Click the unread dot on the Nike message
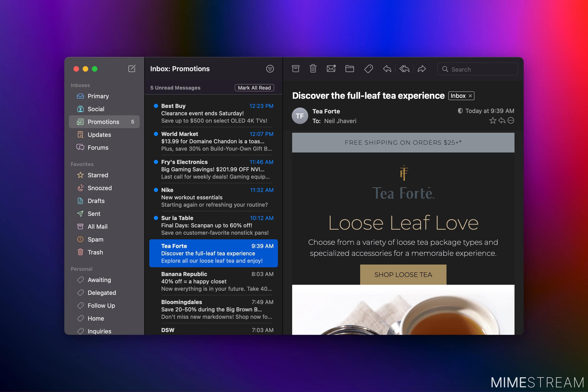This screenshot has width=588, height=392. point(155,190)
